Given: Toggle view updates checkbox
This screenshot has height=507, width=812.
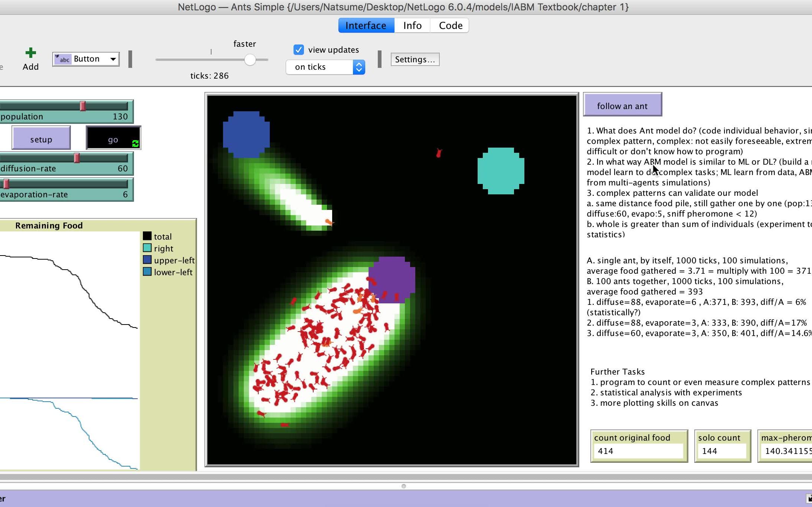Looking at the screenshot, I should [298, 49].
